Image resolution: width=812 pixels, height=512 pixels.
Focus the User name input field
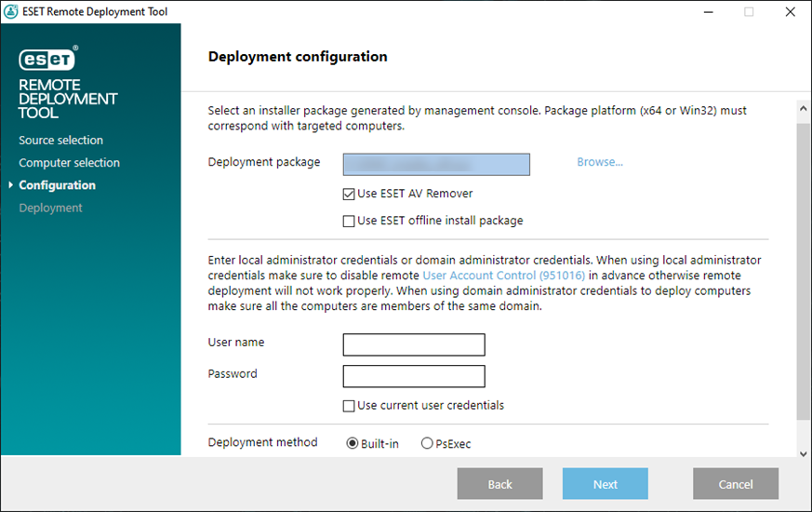pos(414,345)
